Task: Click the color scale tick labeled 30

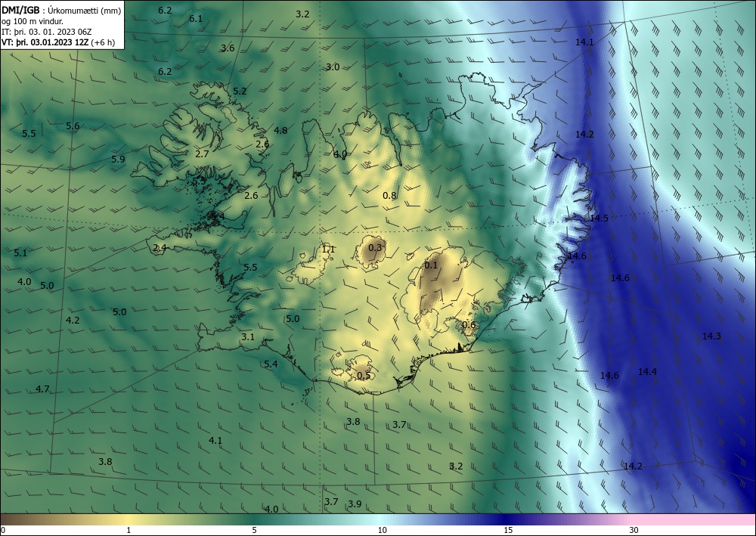Action: tap(634, 530)
